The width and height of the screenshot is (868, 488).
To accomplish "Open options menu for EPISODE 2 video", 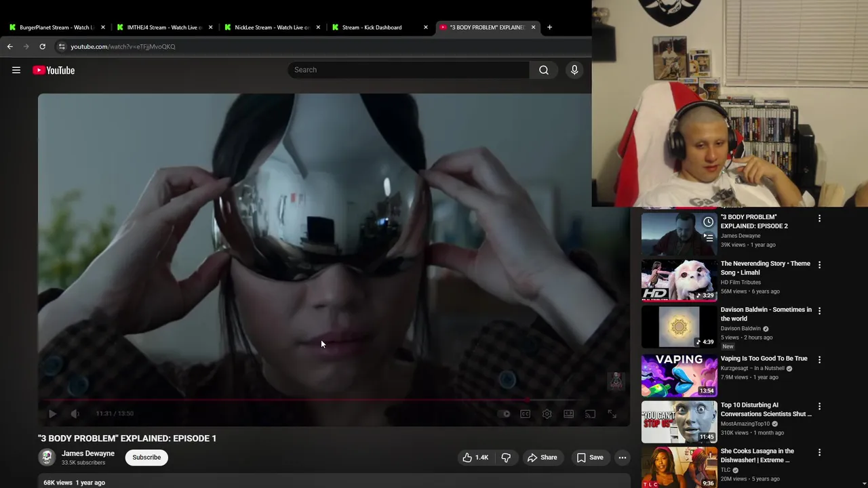I will [819, 218].
